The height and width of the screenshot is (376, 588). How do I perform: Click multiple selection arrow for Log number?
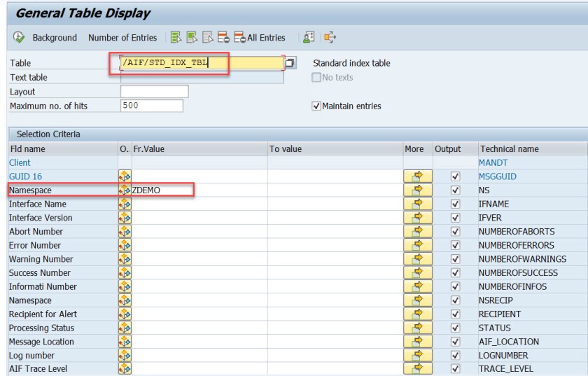tap(418, 355)
